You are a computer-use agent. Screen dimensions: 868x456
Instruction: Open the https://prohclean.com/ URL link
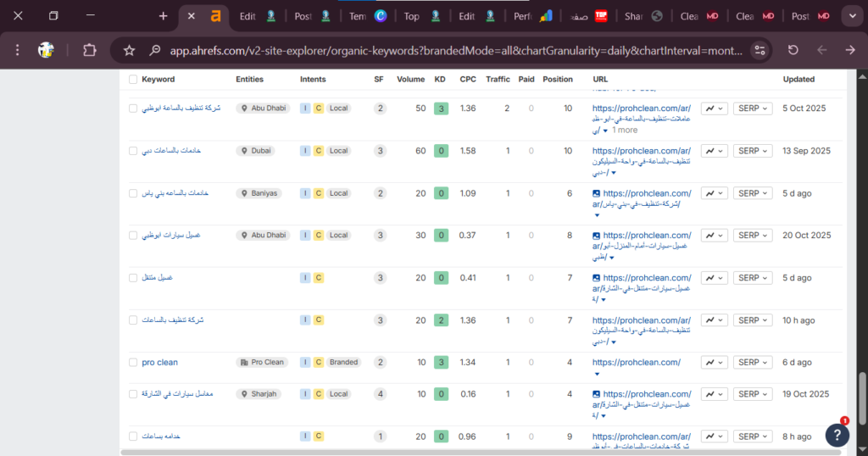coord(636,363)
